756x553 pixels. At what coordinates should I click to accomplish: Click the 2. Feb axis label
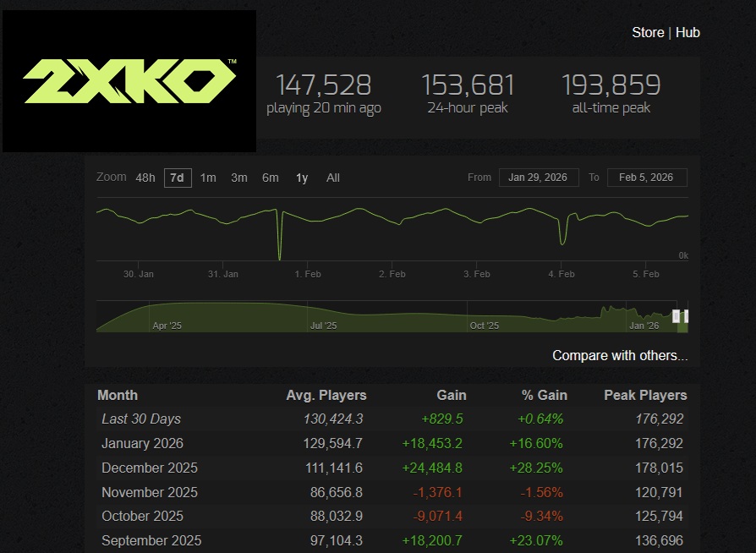point(392,274)
